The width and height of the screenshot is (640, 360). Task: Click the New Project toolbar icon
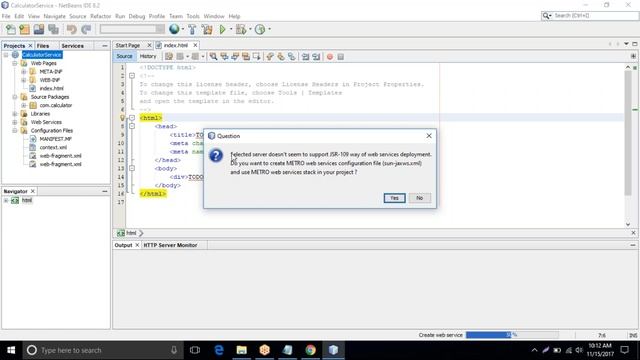point(24,29)
